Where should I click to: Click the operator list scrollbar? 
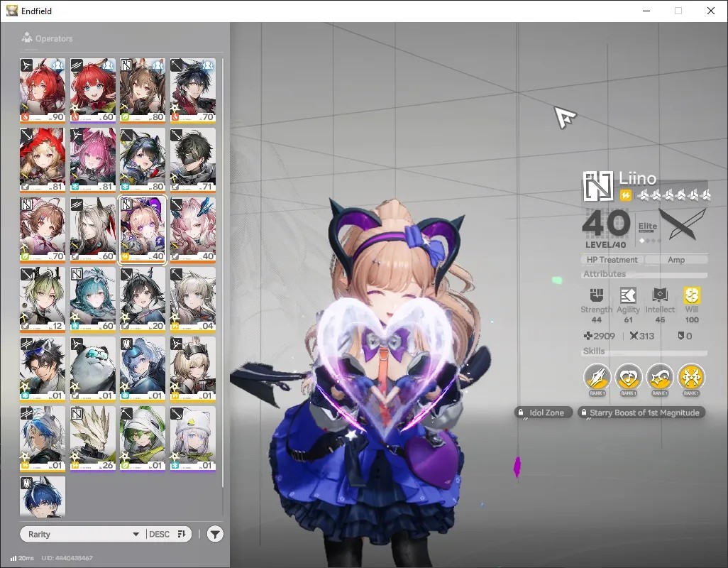tap(223, 273)
